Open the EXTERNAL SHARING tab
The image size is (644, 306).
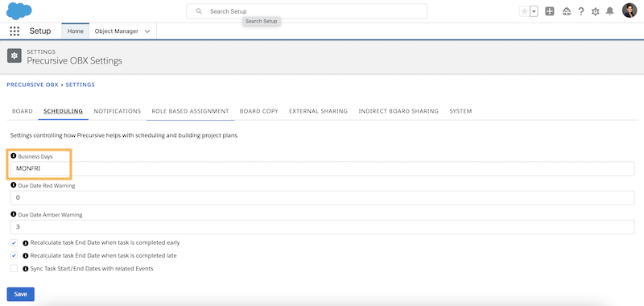pyautogui.click(x=318, y=111)
